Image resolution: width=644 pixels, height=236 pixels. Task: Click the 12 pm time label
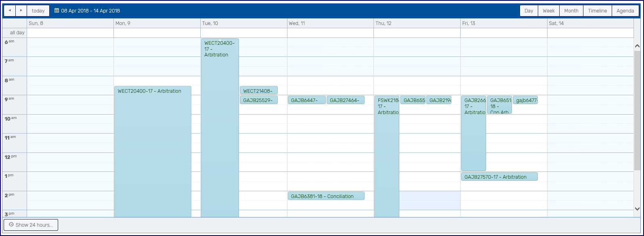[x=11, y=157]
